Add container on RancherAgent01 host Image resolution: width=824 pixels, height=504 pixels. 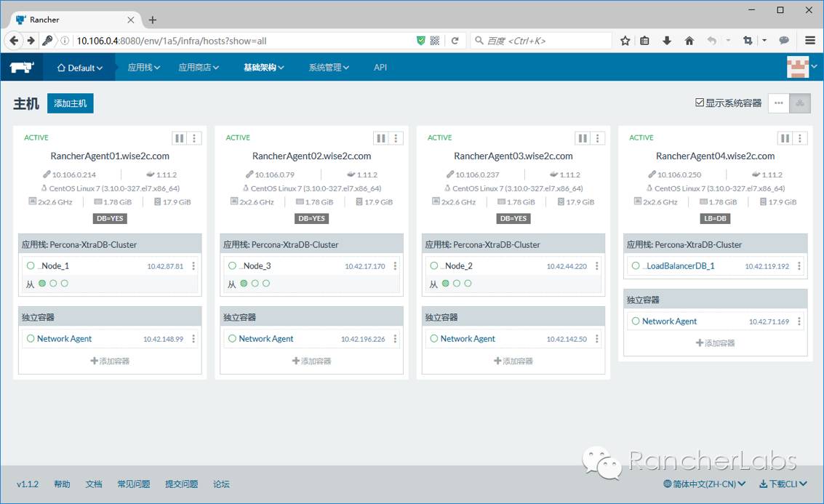(110, 361)
